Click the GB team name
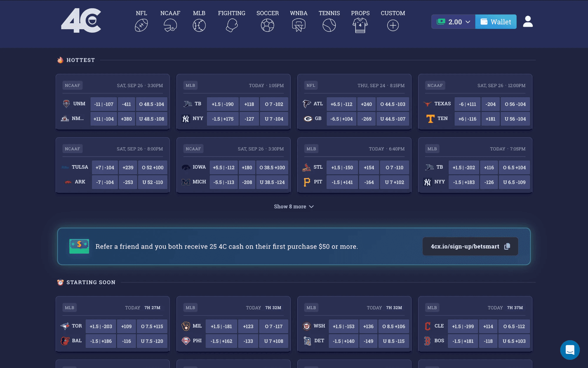 pyautogui.click(x=318, y=118)
